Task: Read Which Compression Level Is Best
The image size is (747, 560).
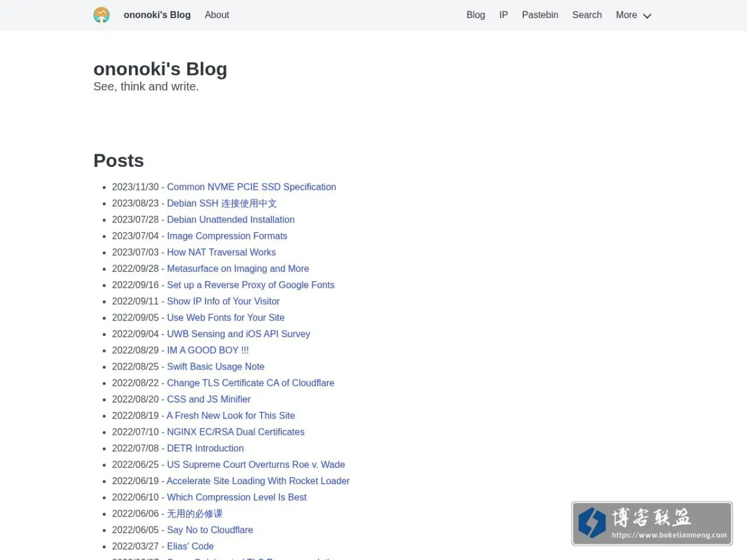Action: (237, 497)
